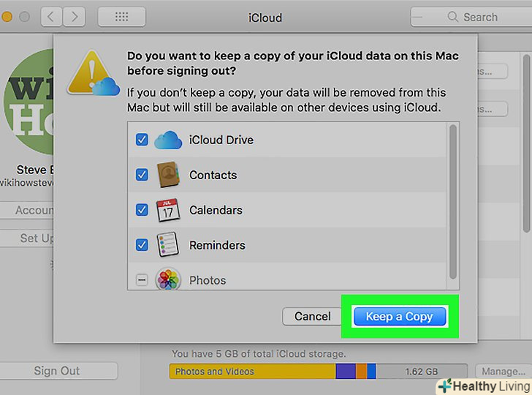Viewport: 532px width, 395px height.
Task: Click the Sign Out button
Action: click(x=58, y=371)
